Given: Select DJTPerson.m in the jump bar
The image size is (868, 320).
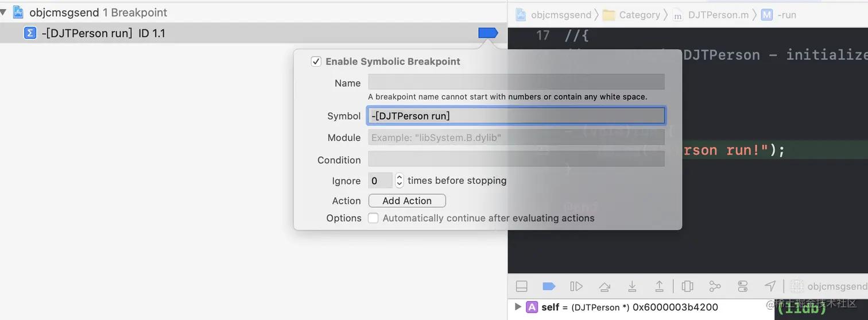Looking at the screenshot, I should (711, 15).
